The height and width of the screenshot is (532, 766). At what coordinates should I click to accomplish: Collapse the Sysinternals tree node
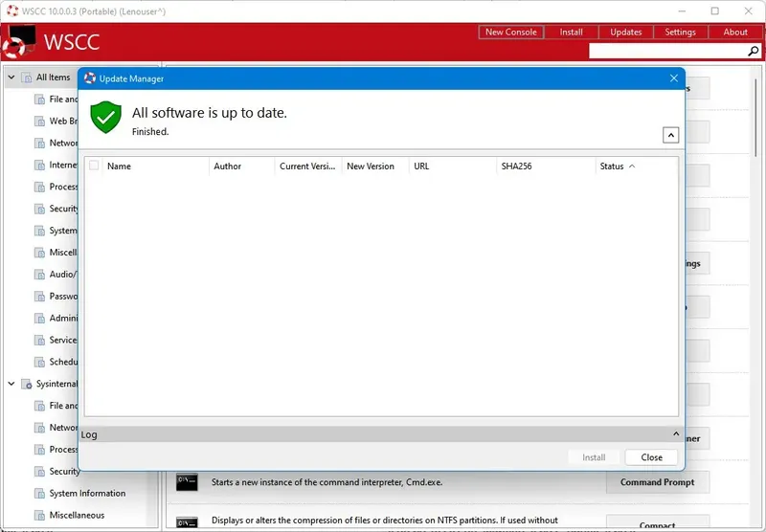11,384
